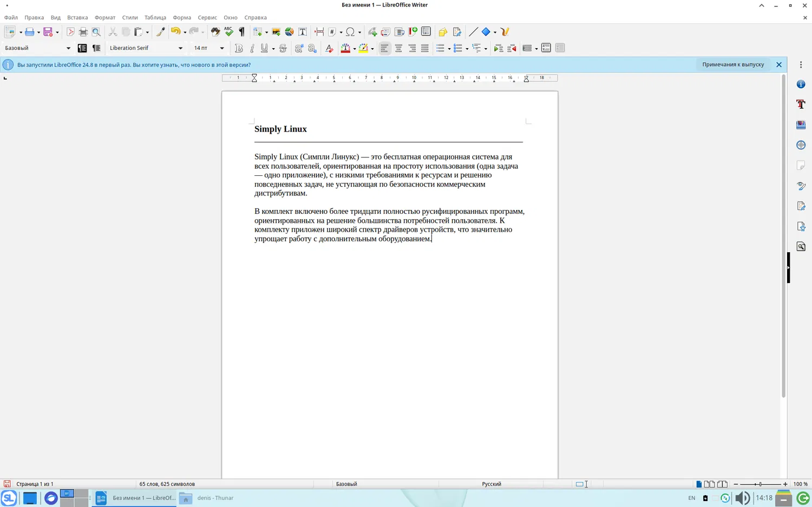Insert a chart
Viewport: 812px width, 507px height.
(x=289, y=32)
